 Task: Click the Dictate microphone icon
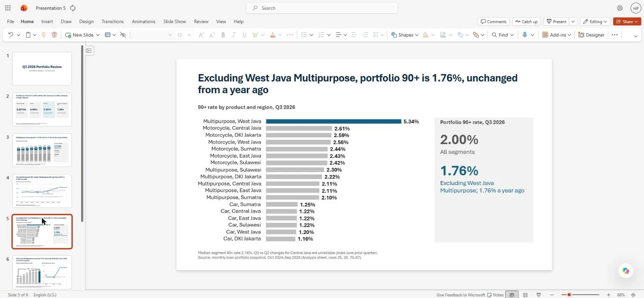click(524, 35)
